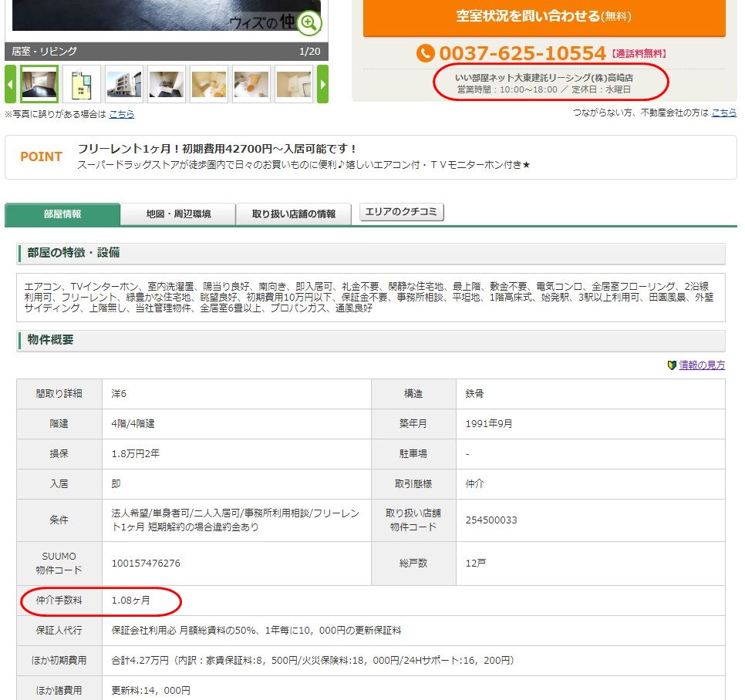745x700 pixels.
Task: Click the next thumbnails right arrow
Action: (323, 84)
